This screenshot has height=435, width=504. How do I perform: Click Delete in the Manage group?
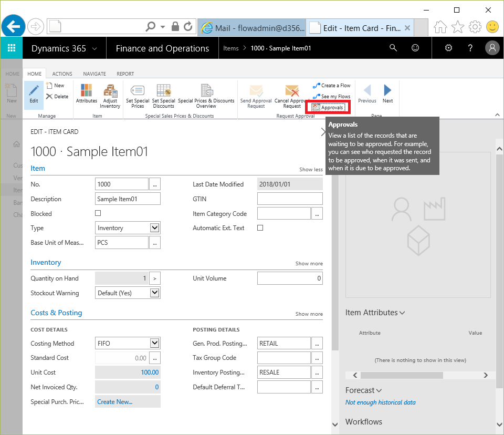pos(57,97)
